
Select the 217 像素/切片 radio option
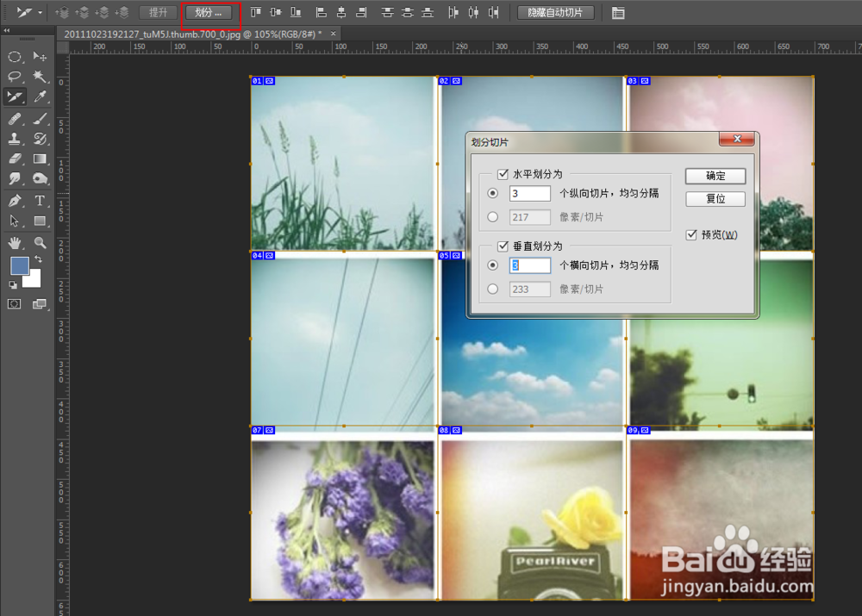(492, 217)
